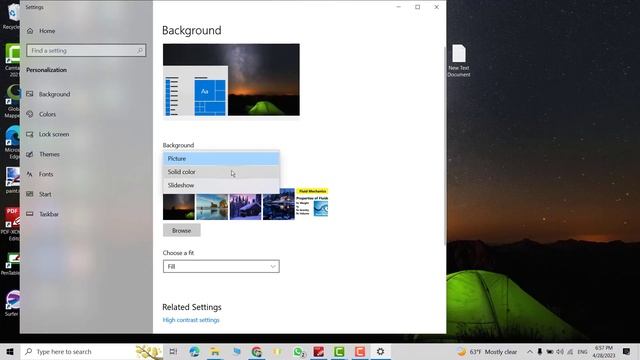Open File Explorer from the taskbar
640x360 pixels.
pyautogui.click(x=215, y=351)
